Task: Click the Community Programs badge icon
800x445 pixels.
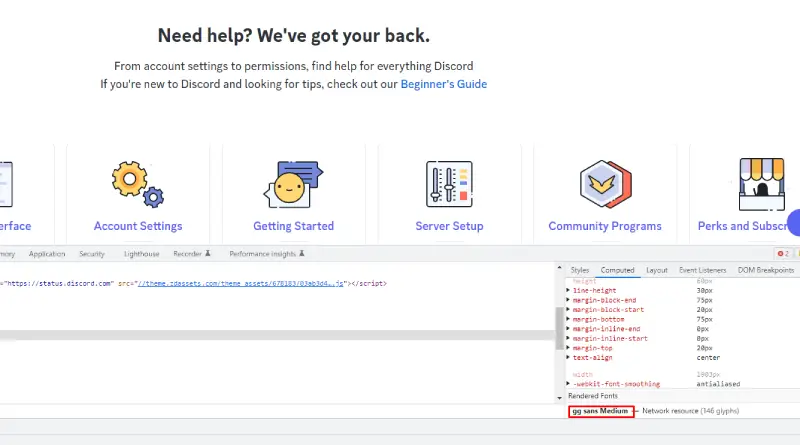Action: pos(606,184)
